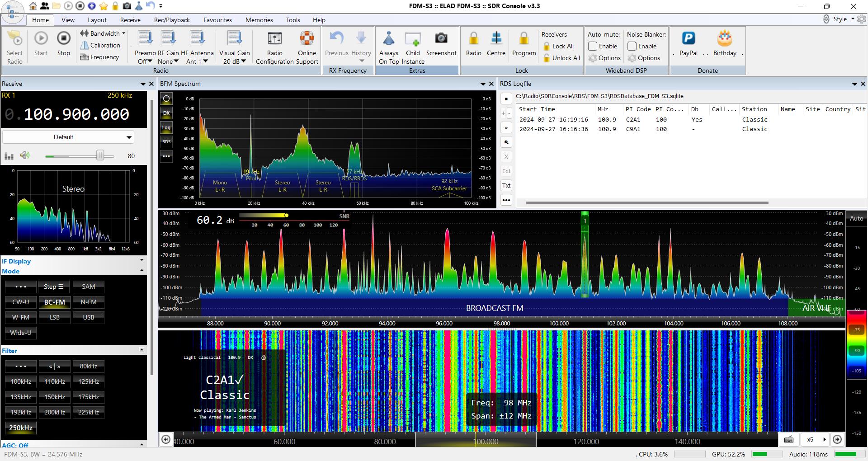Click the Screenshot camera icon
The image size is (868, 461).
441,39
